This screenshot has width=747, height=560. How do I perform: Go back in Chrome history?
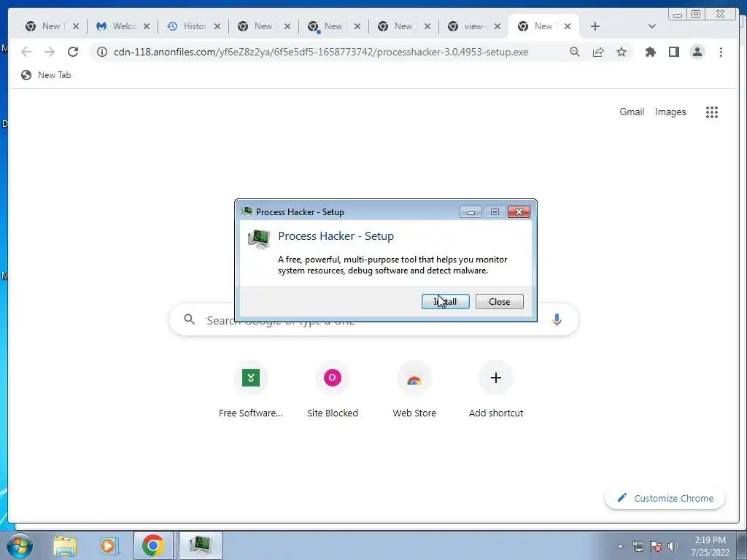(26, 52)
